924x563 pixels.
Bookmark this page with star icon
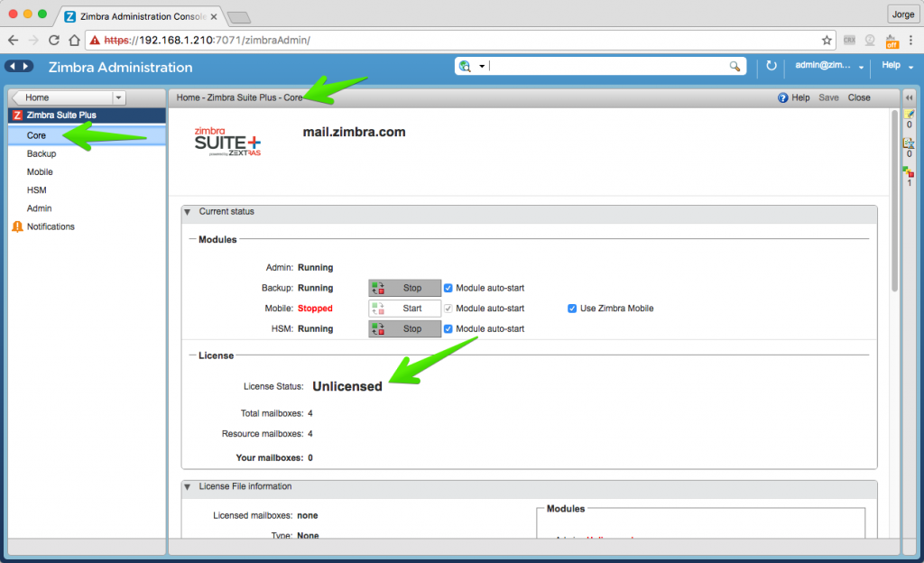[827, 40]
